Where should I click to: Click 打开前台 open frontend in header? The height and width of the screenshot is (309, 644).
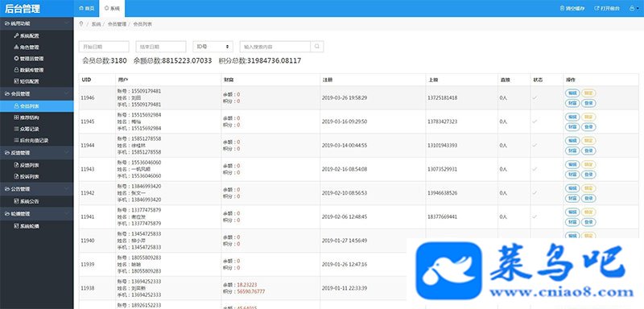coord(607,8)
